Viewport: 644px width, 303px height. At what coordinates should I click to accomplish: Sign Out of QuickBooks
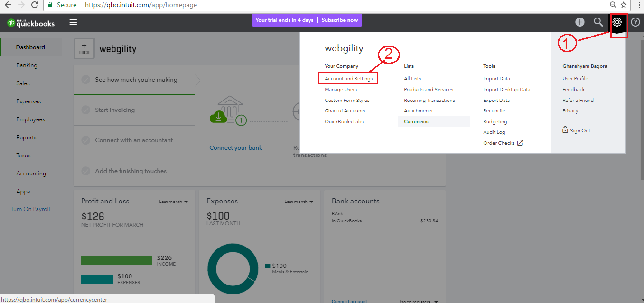click(580, 131)
